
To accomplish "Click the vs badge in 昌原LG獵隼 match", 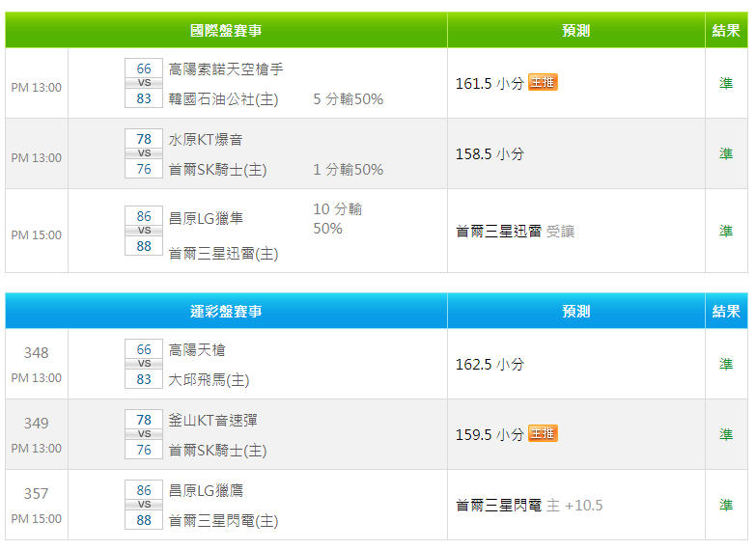I will tap(144, 231).
